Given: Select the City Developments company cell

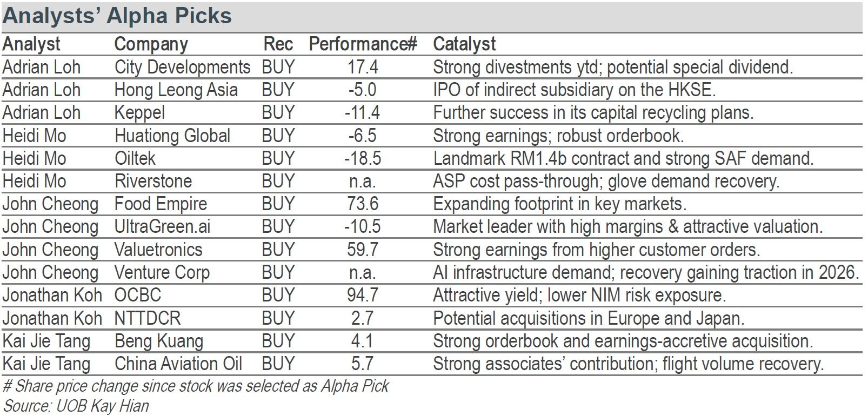Looking at the screenshot, I should pyautogui.click(x=183, y=67).
